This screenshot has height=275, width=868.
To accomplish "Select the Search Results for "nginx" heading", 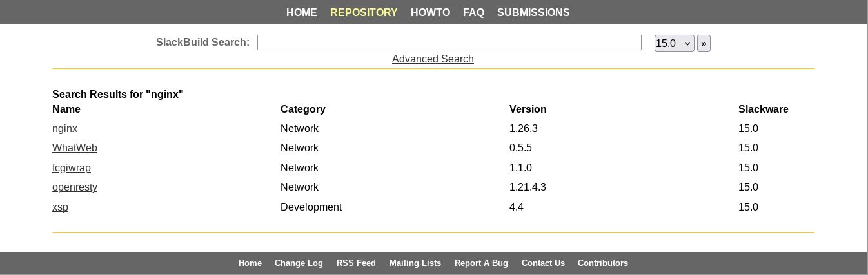I will (x=118, y=94).
